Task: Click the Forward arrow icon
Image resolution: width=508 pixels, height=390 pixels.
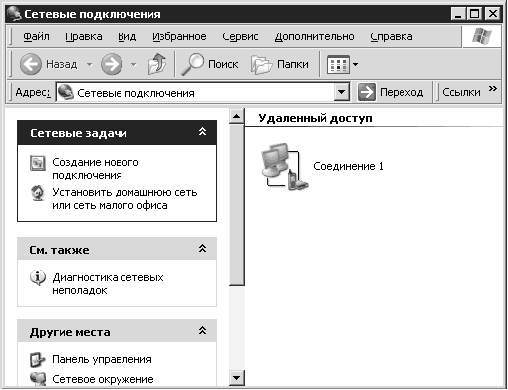Action: (x=112, y=64)
